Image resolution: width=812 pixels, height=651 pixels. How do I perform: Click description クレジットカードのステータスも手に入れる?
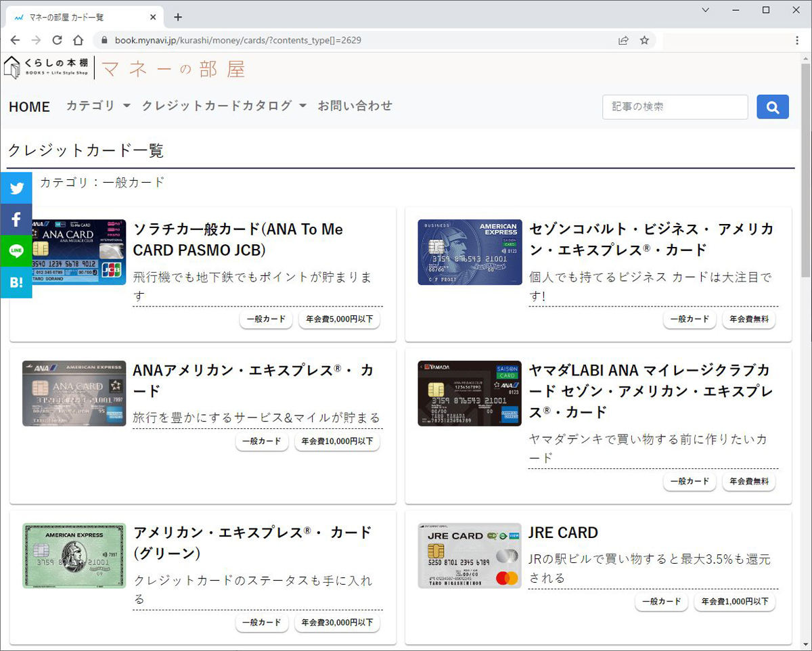pos(252,590)
